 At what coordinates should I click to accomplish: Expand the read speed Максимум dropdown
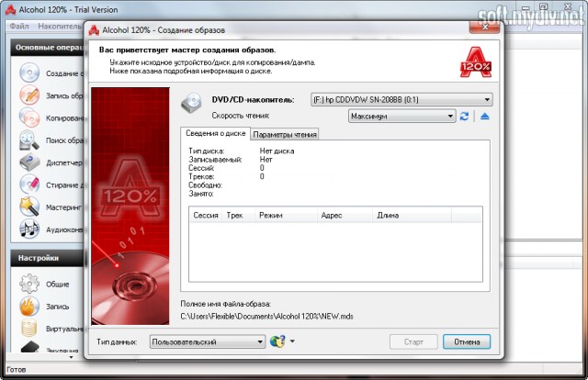(402, 117)
